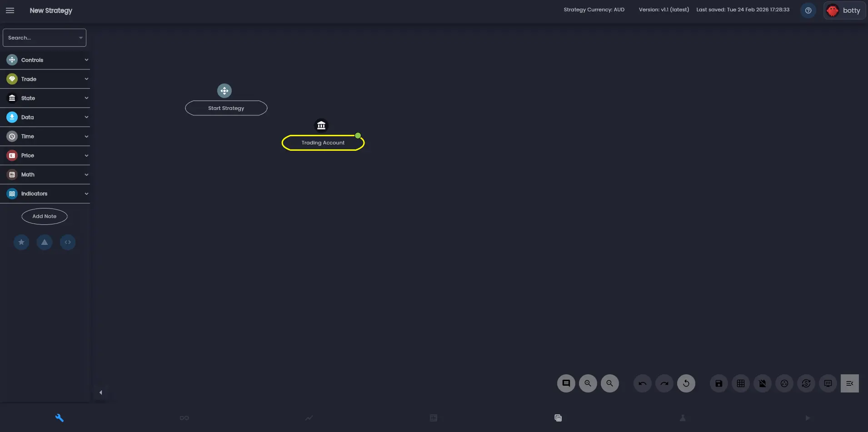The width and height of the screenshot is (868, 432).
Task: Click the currency exchange icon
Action: 807,383
